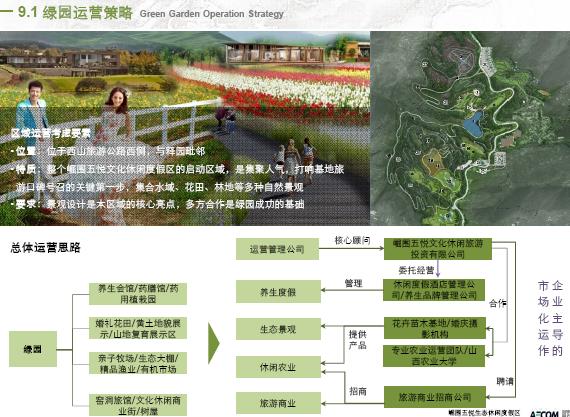Select the 总体运营思路 heading text
Screen dimensions: 570x417
[45, 248]
